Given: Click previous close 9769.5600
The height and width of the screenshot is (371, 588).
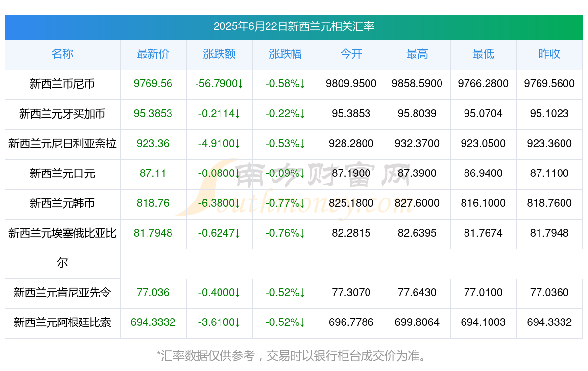Looking at the screenshot, I should coord(549,84).
